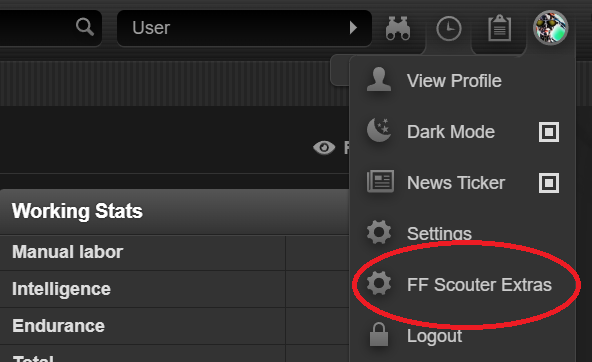The width and height of the screenshot is (592, 362).
Task: Open the clock icon in header
Action: 449,29
